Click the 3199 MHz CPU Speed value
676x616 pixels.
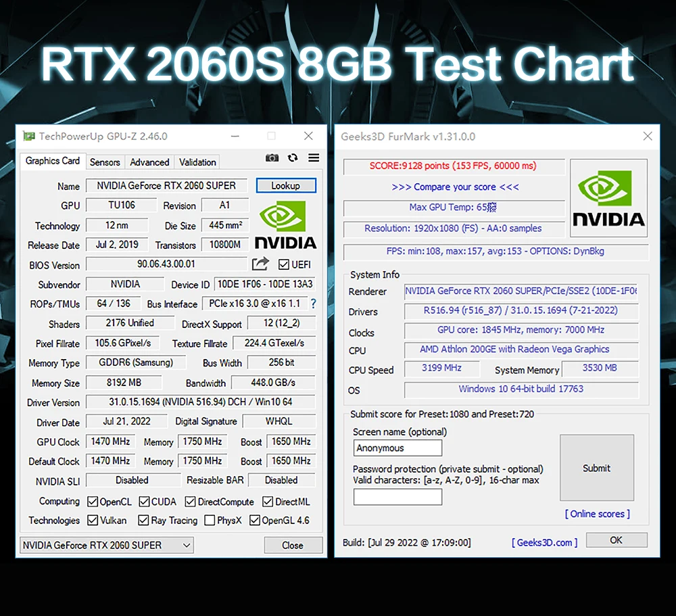pyautogui.click(x=441, y=368)
